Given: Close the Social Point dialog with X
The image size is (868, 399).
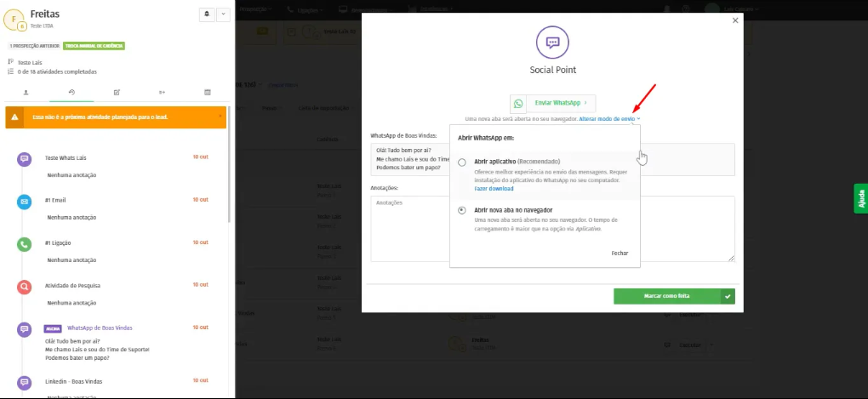Looking at the screenshot, I should pyautogui.click(x=735, y=20).
